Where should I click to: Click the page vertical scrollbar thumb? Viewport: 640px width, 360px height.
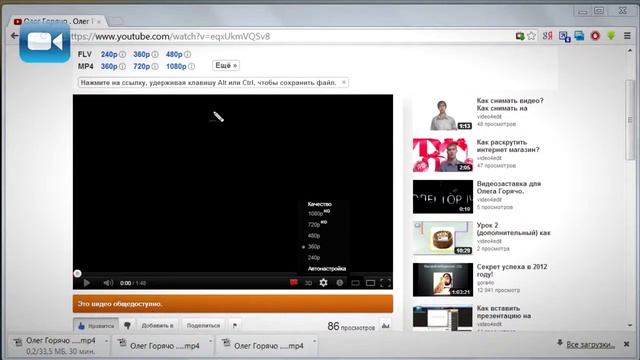(631, 120)
